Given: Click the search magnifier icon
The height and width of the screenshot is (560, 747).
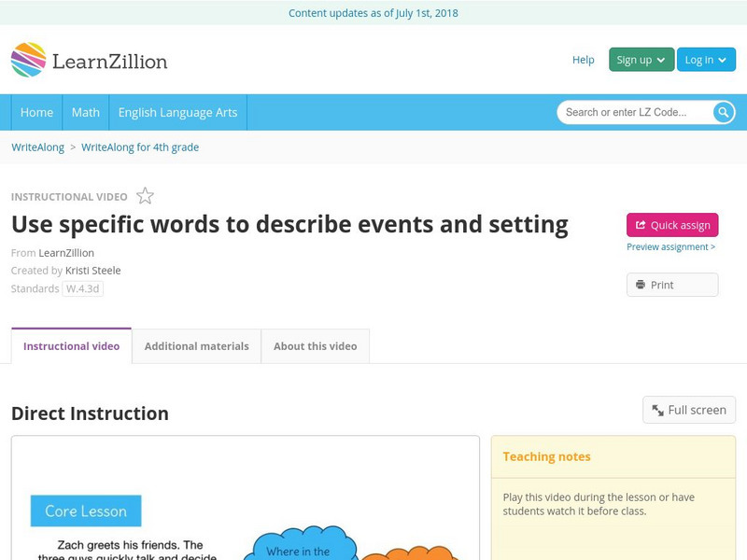Looking at the screenshot, I should click(724, 112).
